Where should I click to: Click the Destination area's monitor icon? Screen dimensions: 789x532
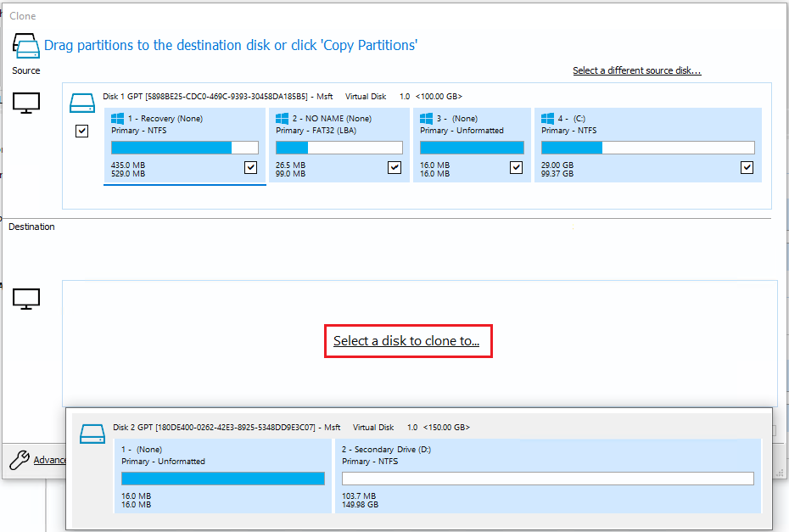(28, 299)
